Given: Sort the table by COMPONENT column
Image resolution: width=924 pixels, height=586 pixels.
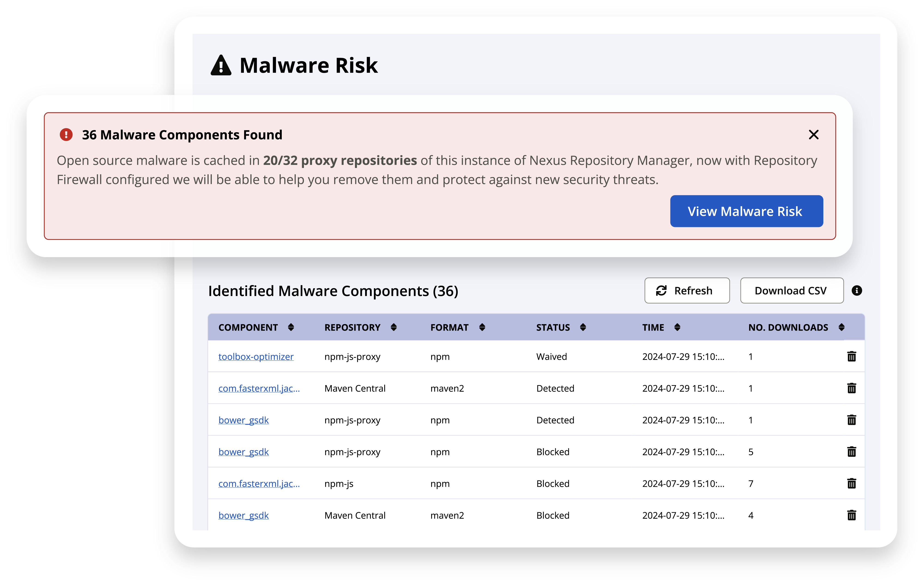Looking at the screenshot, I should (291, 327).
